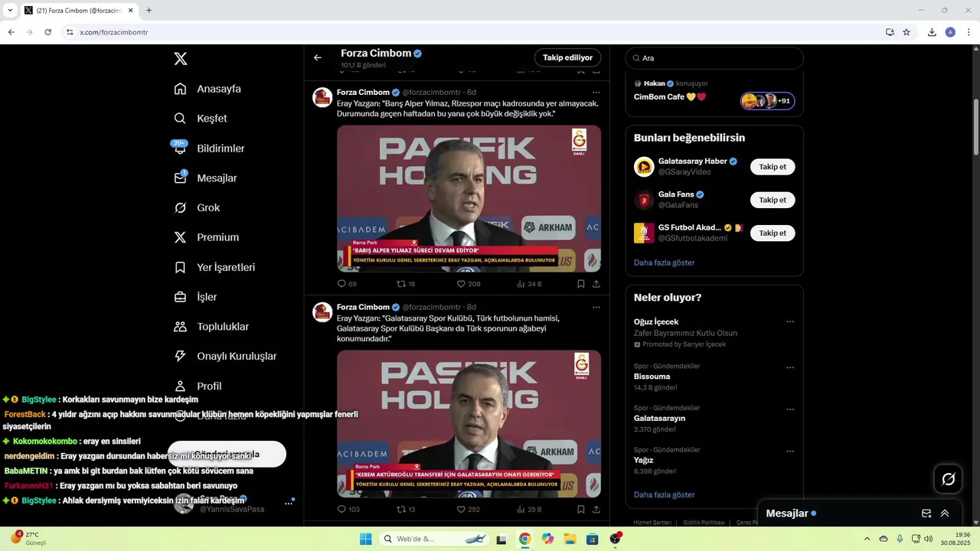Open the CimBom Cafe space
Screen dimensions: 980x551
[714, 93]
